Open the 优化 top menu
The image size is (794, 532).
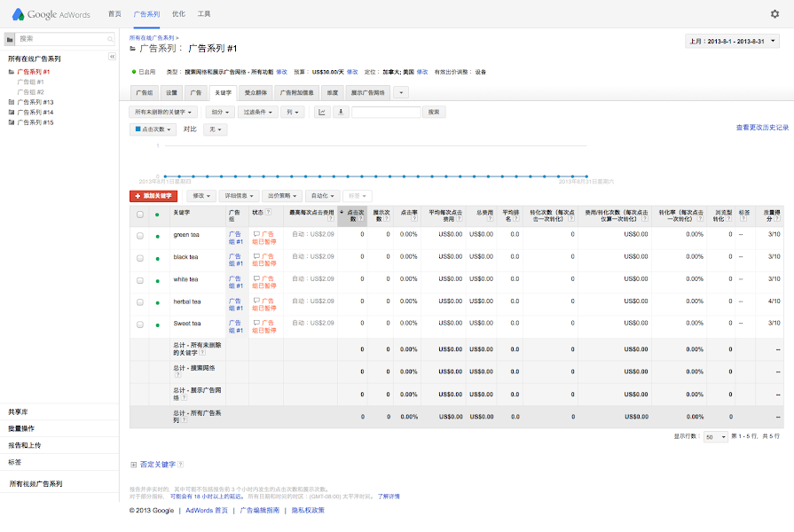(178, 14)
